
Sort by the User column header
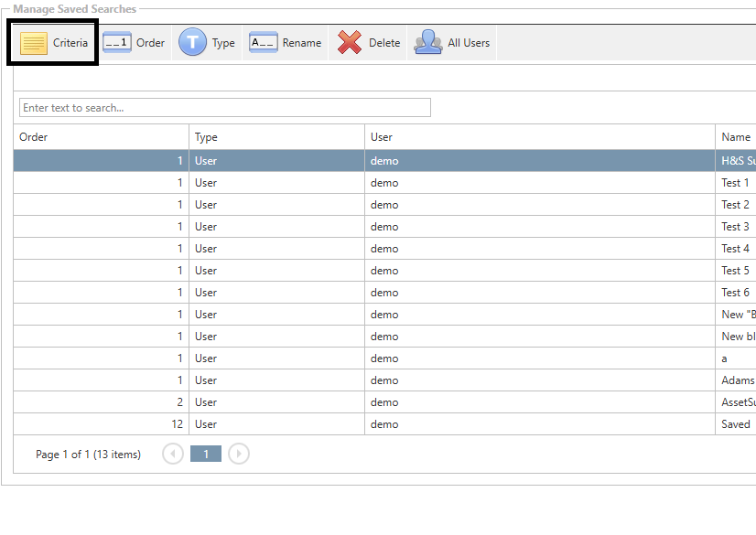click(540, 137)
